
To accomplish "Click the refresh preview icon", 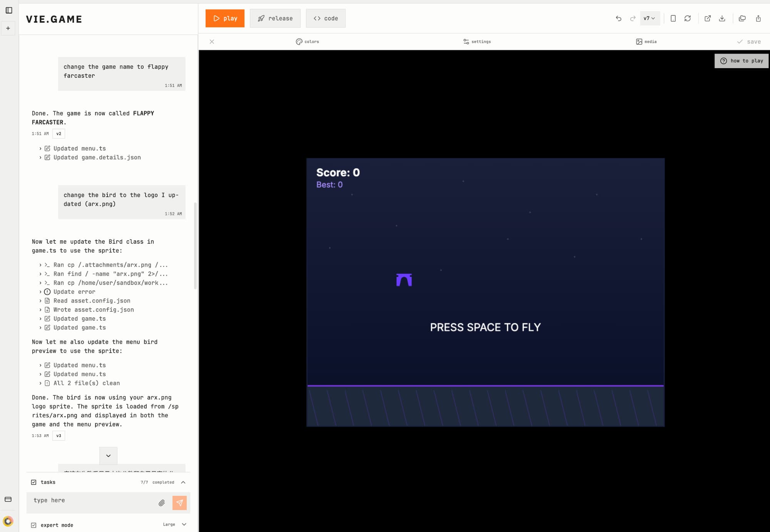I will coord(688,18).
